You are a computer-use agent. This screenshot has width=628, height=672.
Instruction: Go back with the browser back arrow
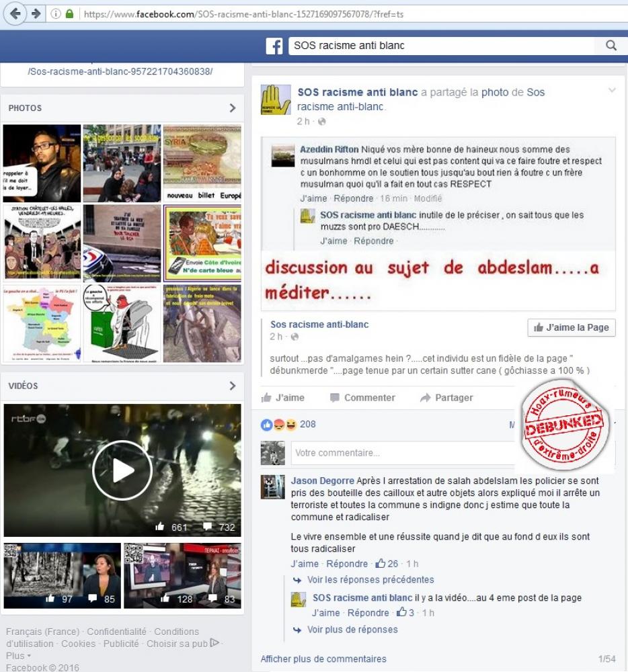(x=15, y=13)
